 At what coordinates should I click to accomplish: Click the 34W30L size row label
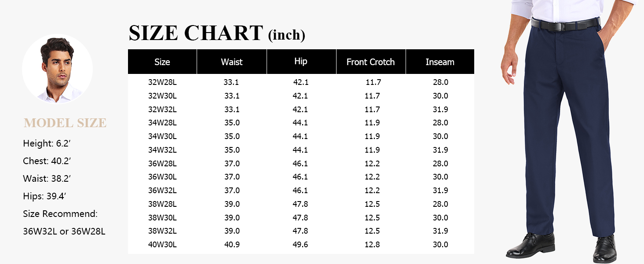pos(162,136)
